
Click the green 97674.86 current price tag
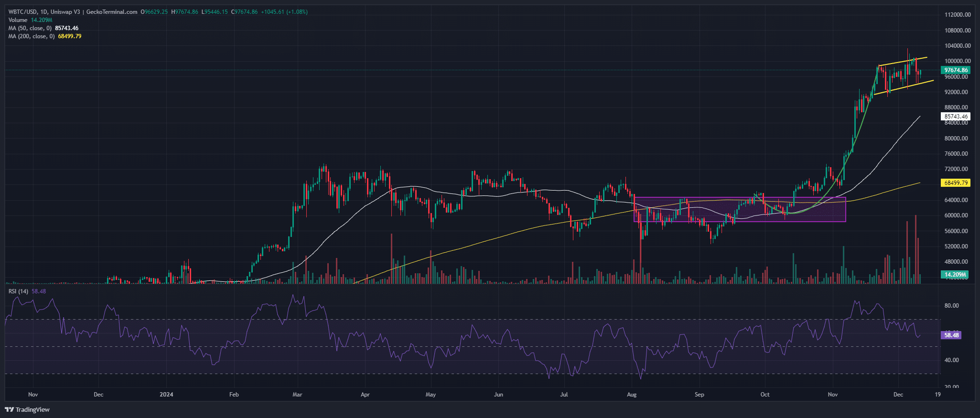(955, 70)
